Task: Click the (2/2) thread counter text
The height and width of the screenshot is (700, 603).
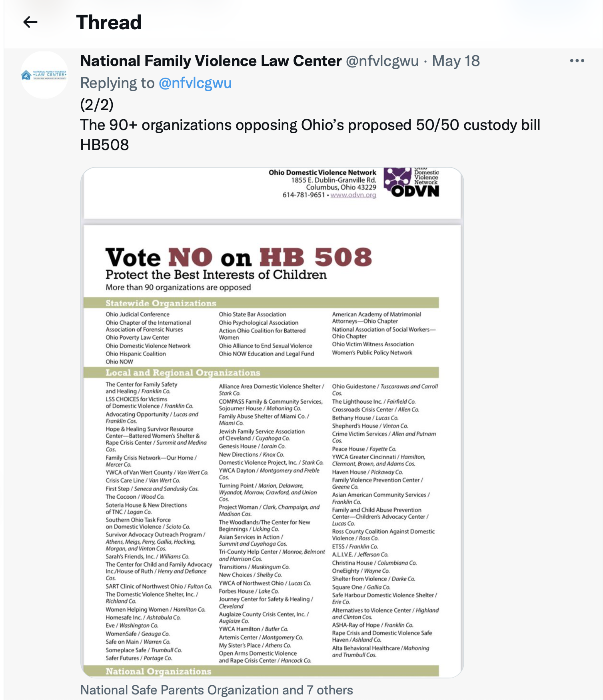Action: coord(97,105)
